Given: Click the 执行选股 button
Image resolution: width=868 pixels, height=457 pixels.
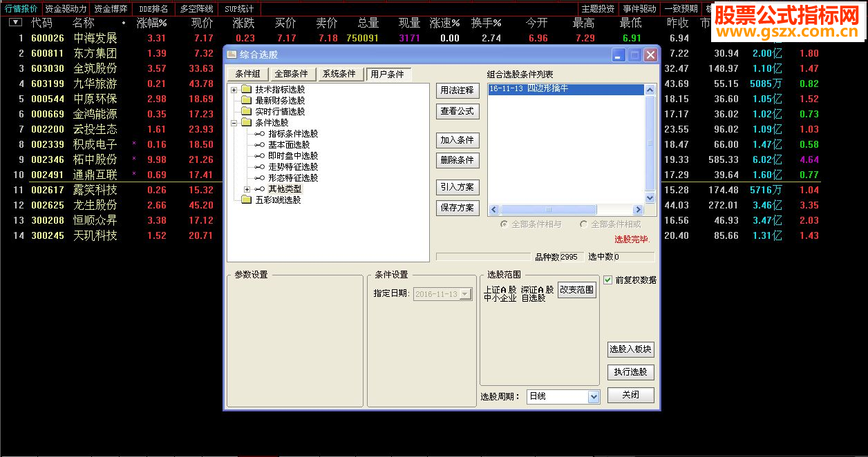Looking at the screenshot, I should pyautogui.click(x=630, y=372).
